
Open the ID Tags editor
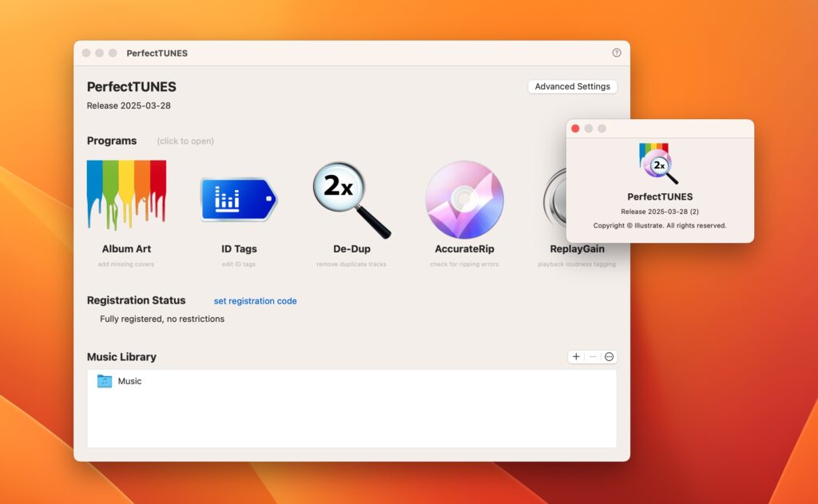coord(236,198)
